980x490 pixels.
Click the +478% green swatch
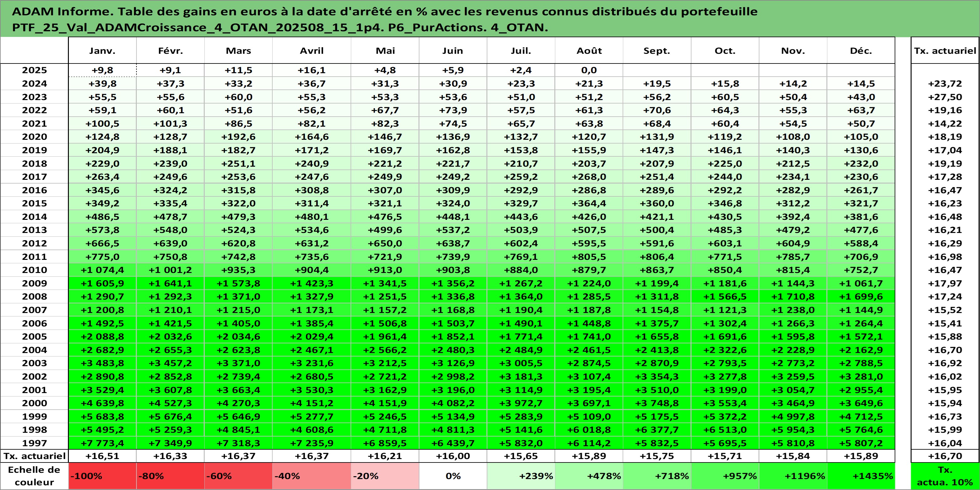pyautogui.click(x=589, y=476)
